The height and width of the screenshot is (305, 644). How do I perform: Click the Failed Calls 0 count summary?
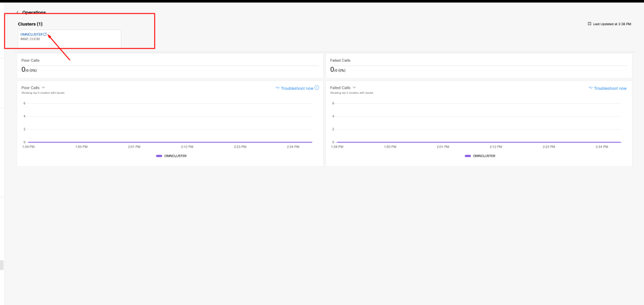[x=338, y=70]
